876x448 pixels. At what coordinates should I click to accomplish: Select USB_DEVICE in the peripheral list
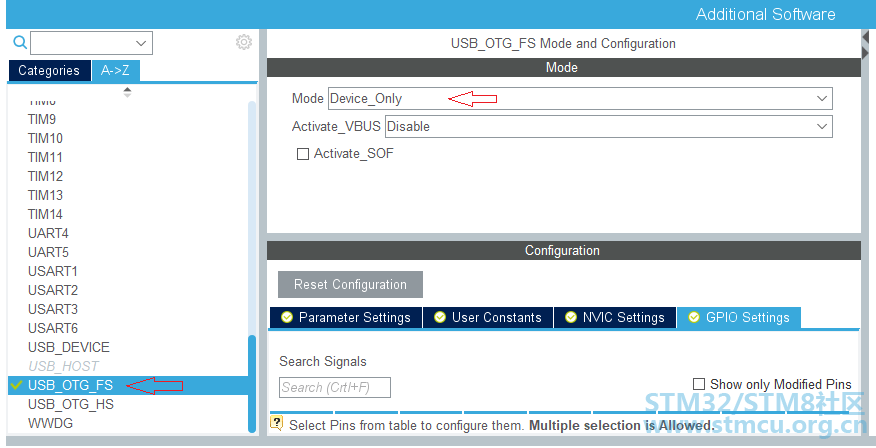click(69, 347)
